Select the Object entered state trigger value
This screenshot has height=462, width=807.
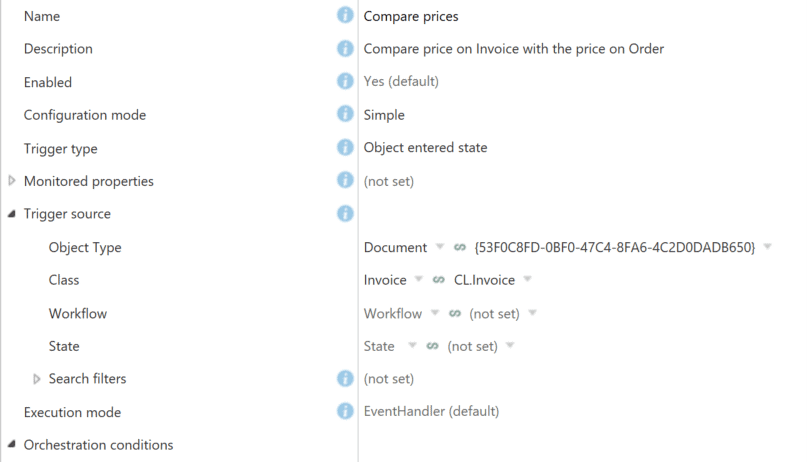(x=425, y=148)
